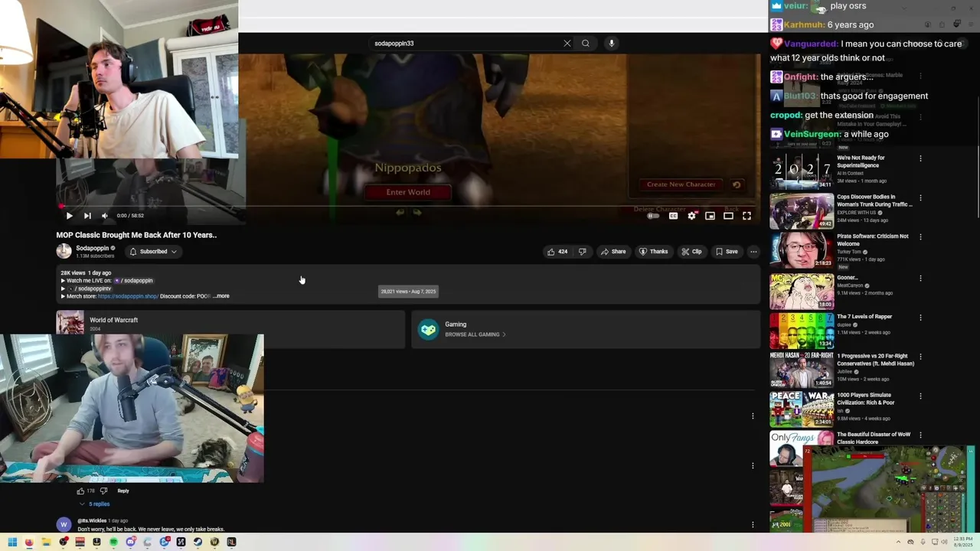
Task: Toggle subtitles/closed captions
Action: [x=673, y=216]
